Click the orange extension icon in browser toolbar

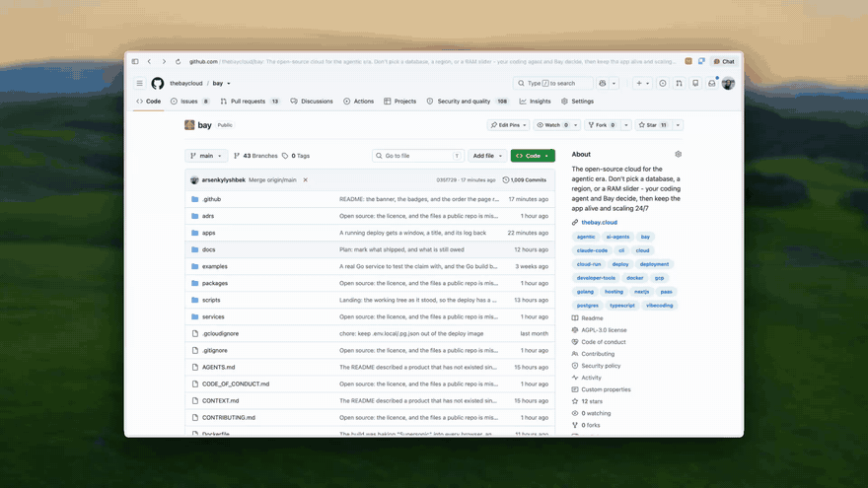[688, 61]
